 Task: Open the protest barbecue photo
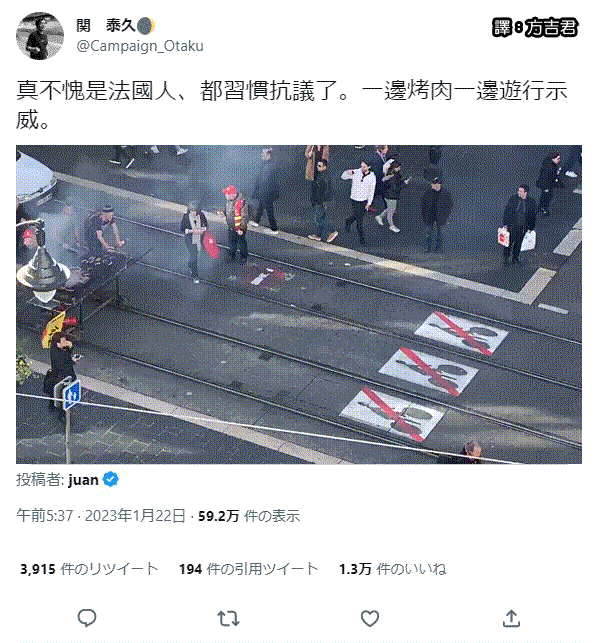(x=299, y=304)
